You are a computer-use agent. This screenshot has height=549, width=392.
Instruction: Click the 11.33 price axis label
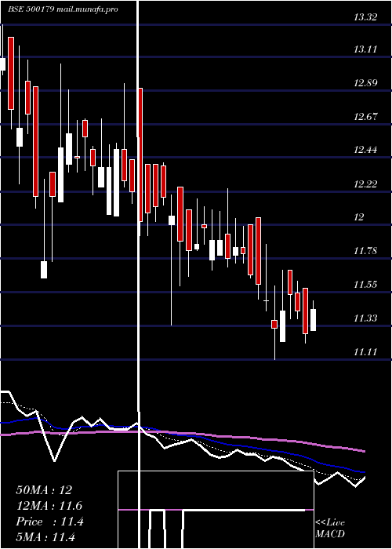click(365, 318)
